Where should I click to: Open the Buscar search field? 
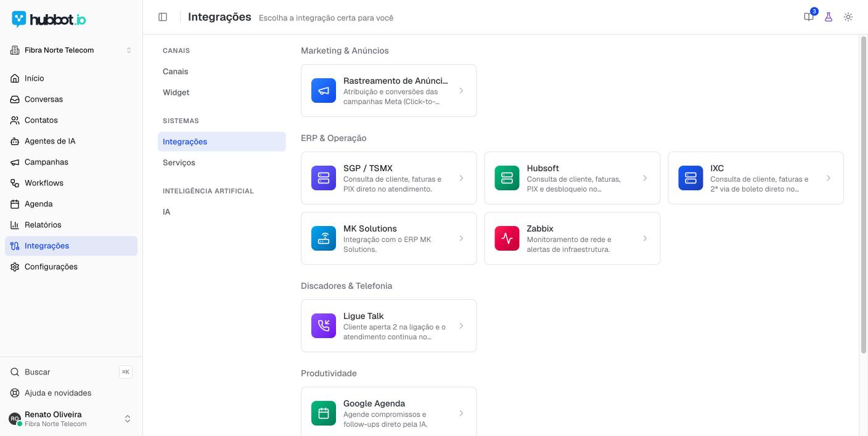[71, 372]
